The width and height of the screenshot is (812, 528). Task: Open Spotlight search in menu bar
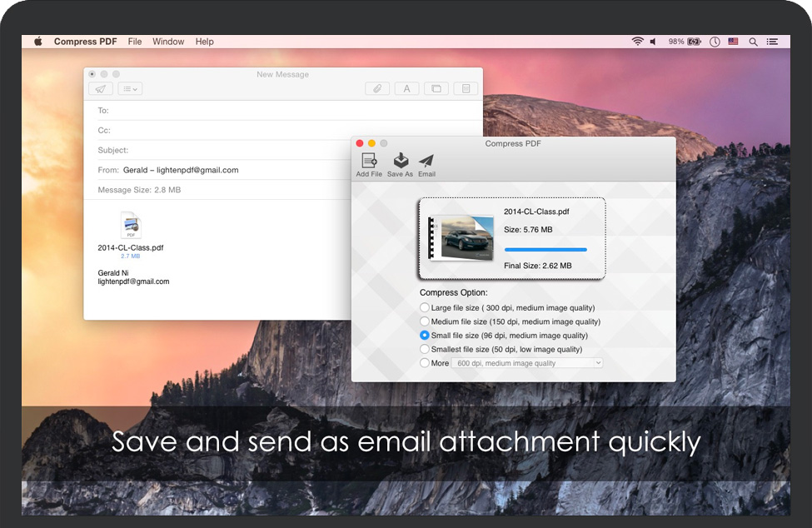[753, 42]
